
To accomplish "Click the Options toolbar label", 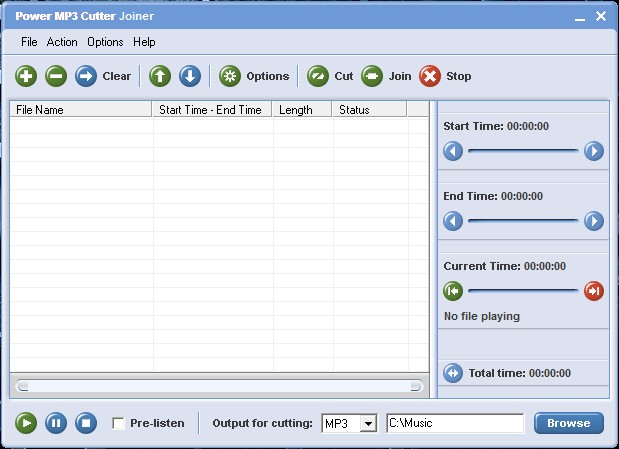I will [x=268, y=76].
